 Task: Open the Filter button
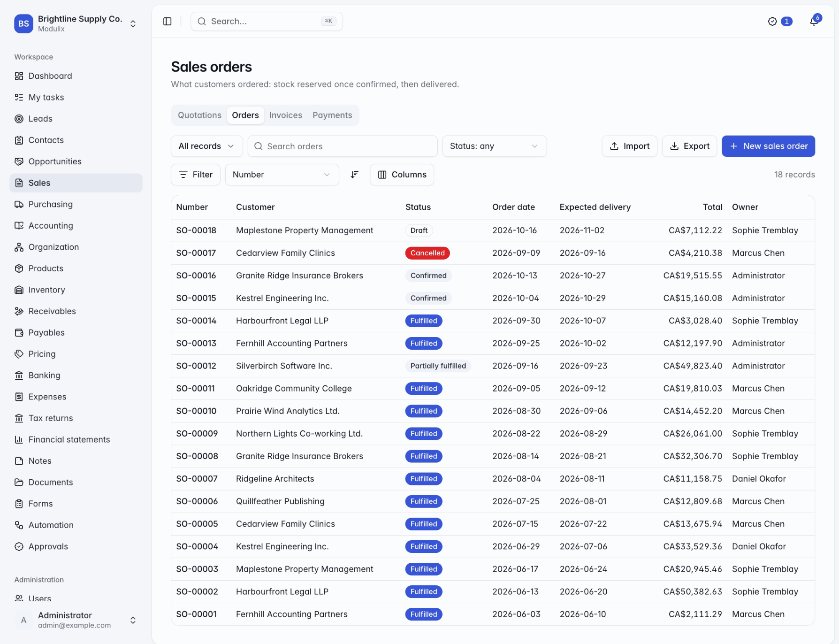coord(196,175)
